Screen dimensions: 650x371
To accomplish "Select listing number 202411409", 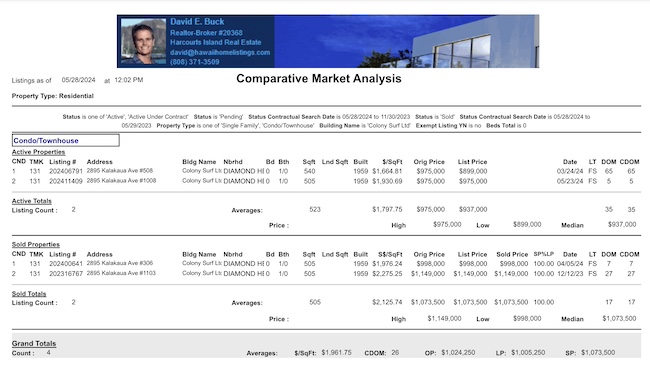I will pos(66,181).
